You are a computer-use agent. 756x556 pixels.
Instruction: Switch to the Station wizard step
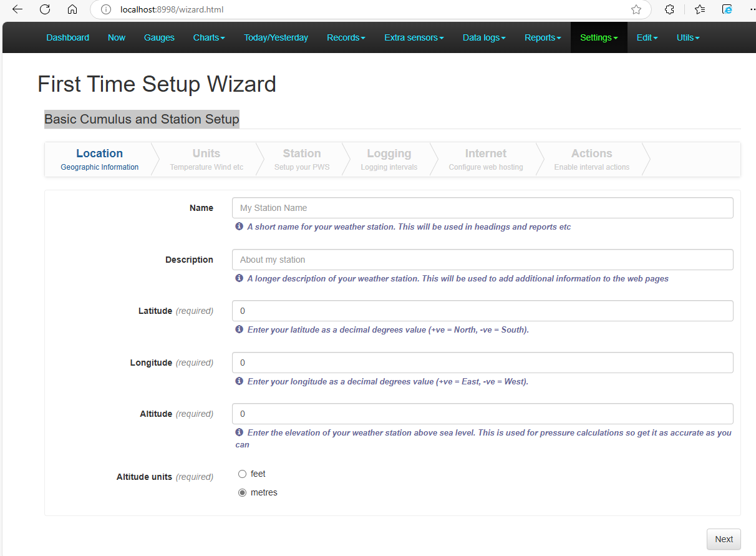(x=302, y=159)
